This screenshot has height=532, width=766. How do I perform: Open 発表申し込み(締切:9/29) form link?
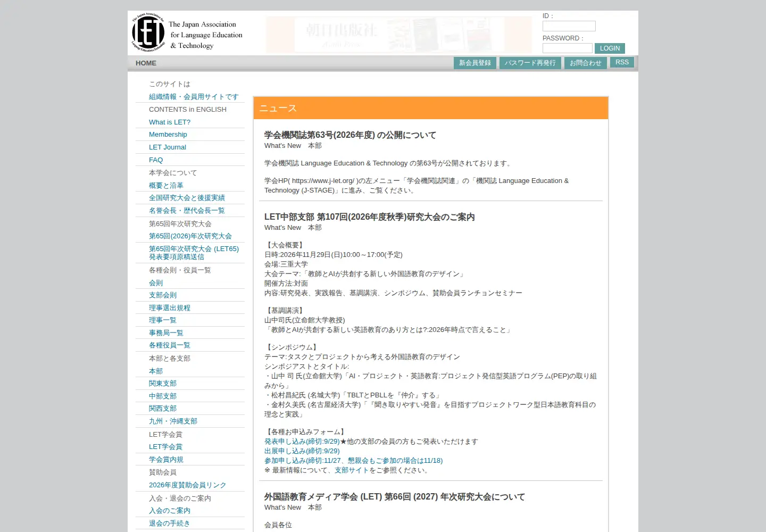coord(302,442)
